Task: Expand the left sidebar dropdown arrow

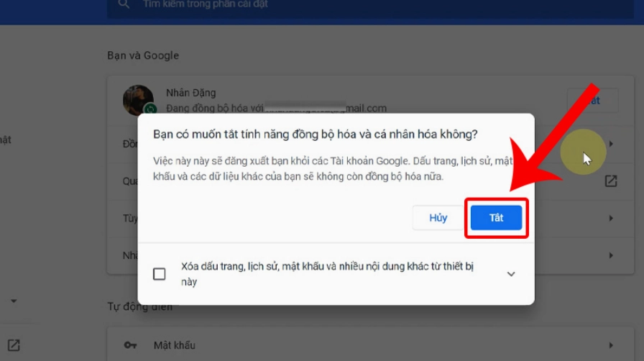Action: coord(14,301)
